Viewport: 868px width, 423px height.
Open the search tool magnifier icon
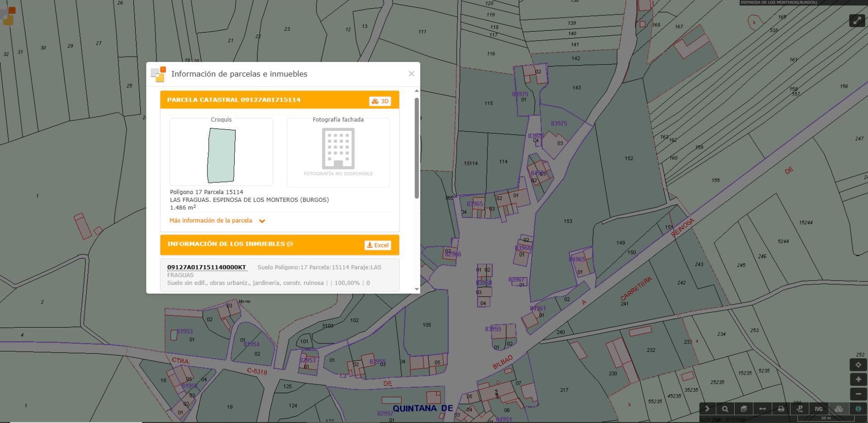(x=725, y=409)
